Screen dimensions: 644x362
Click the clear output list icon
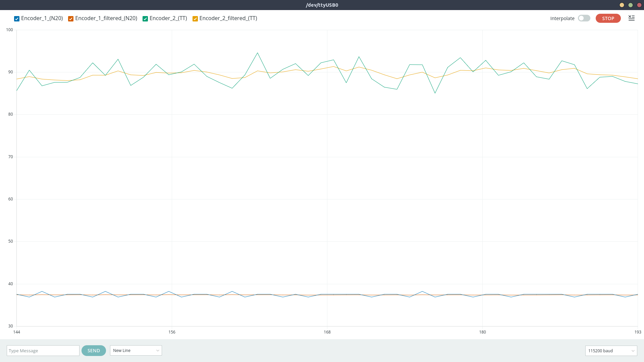pos(631,18)
